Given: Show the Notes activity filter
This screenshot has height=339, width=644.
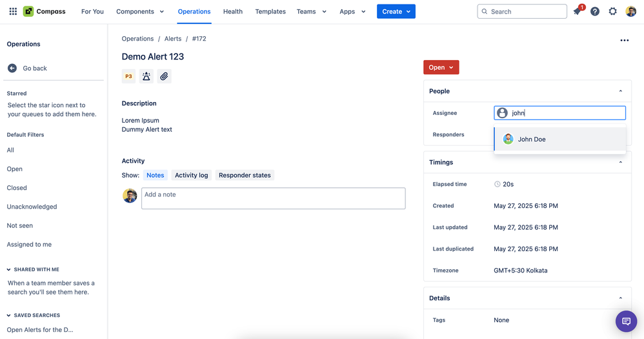Looking at the screenshot, I should tap(156, 175).
